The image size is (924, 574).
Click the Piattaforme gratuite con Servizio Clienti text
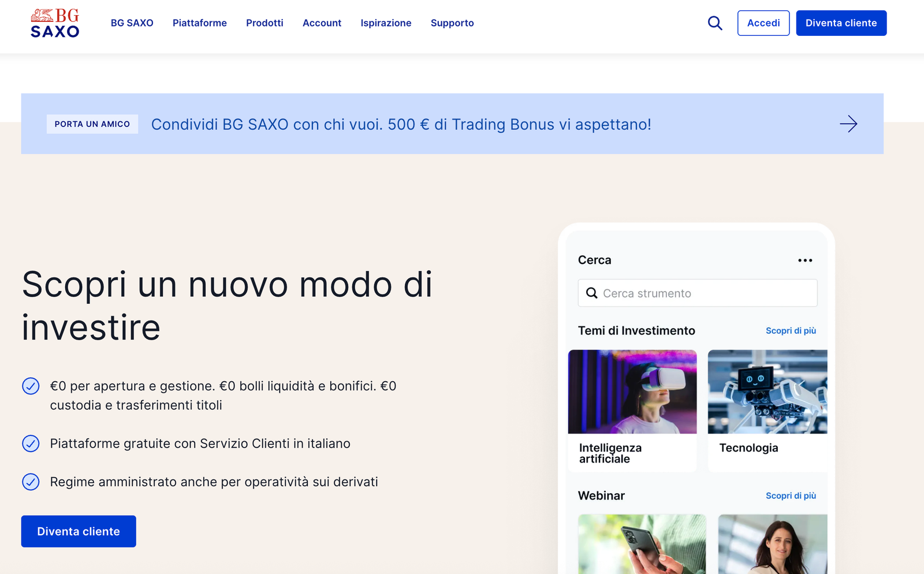click(x=200, y=443)
